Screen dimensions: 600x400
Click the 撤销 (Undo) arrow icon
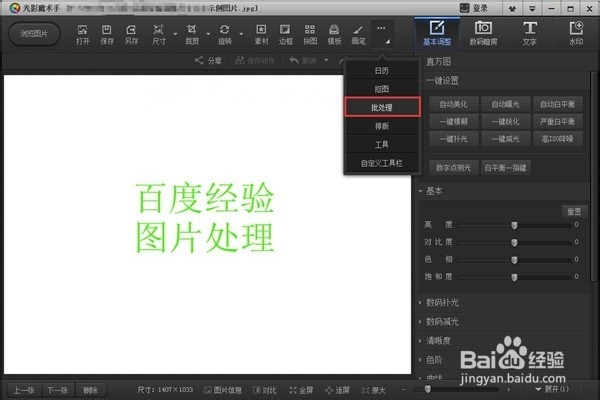pyautogui.click(x=294, y=60)
